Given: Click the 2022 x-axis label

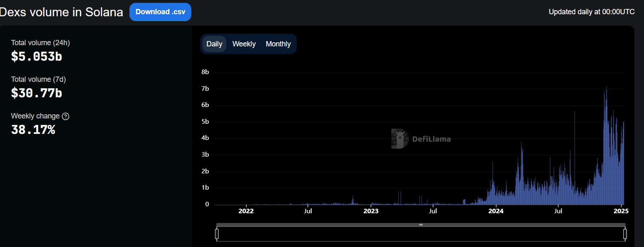Looking at the screenshot, I should 246,211.
